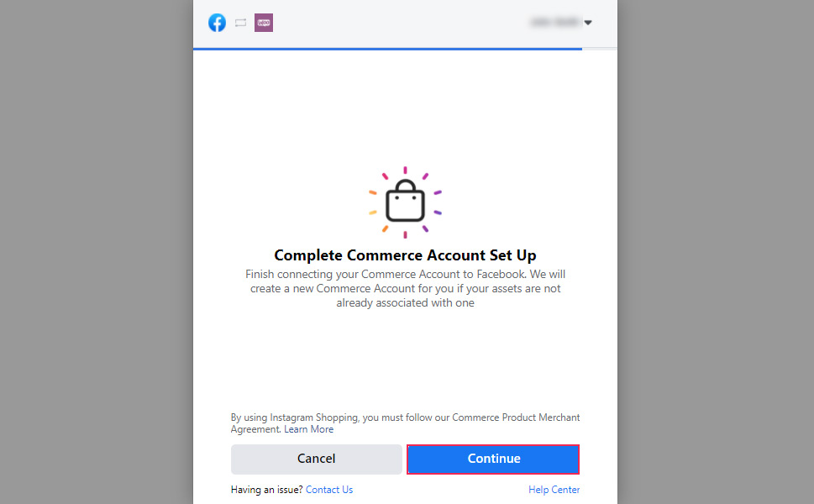Visit the Help Center link
Viewport: 814px width, 504px height.
554,490
